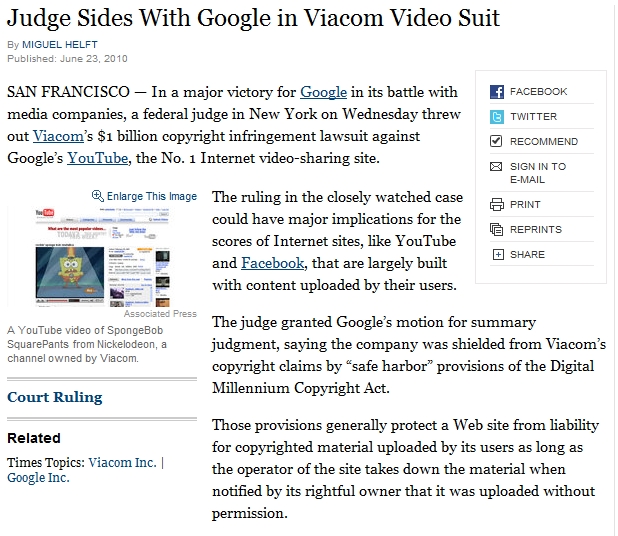The width and height of the screenshot is (618, 536).
Task: Click the Recommend checkmark icon
Action: pyautogui.click(x=496, y=141)
